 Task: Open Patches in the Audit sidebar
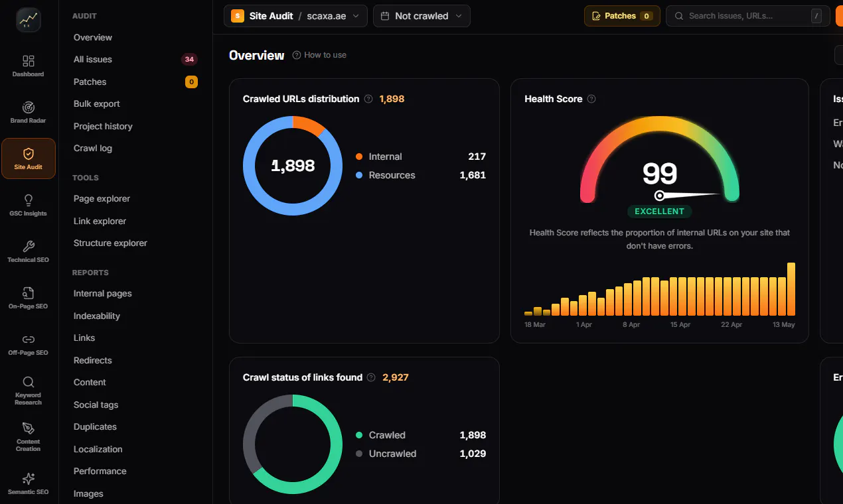(90, 82)
